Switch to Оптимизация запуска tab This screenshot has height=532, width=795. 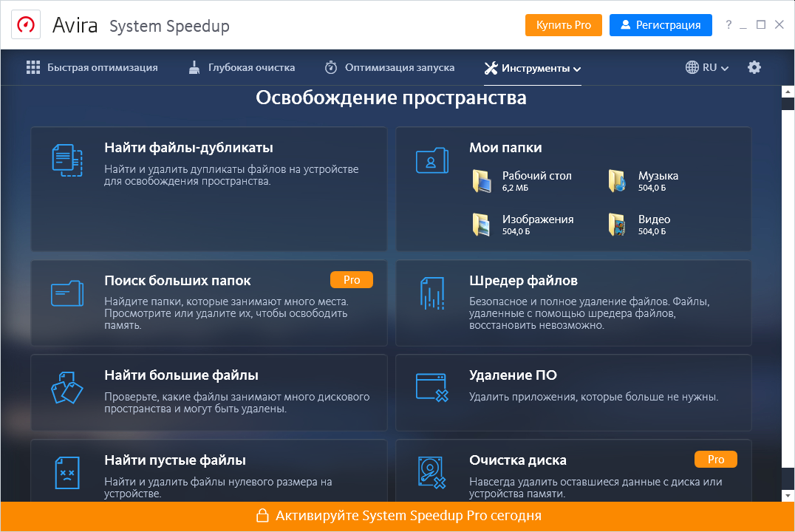(390, 67)
